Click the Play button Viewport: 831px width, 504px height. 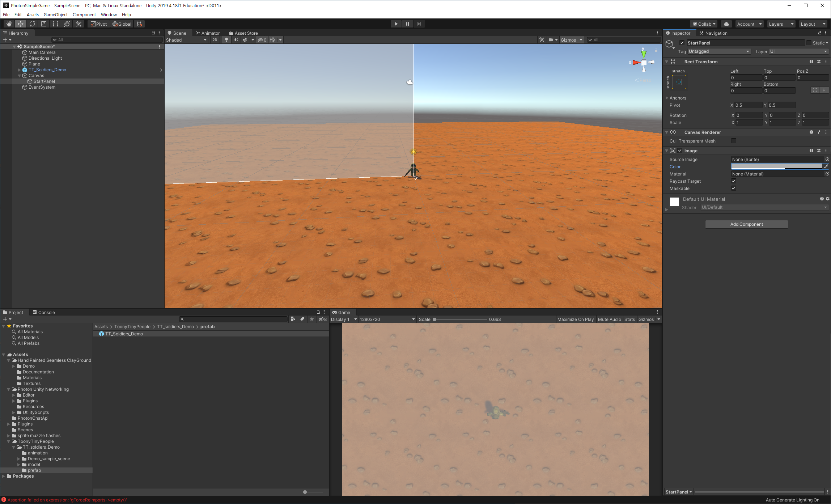pyautogui.click(x=396, y=24)
